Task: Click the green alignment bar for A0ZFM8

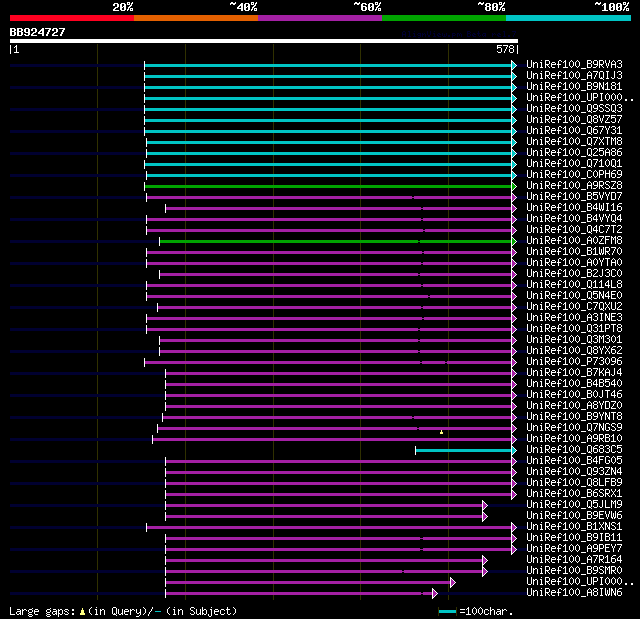Action: pos(336,242)
